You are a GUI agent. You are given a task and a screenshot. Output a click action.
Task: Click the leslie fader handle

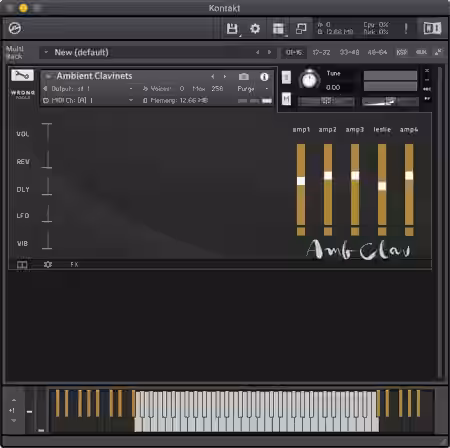click(x=382, y=186)
